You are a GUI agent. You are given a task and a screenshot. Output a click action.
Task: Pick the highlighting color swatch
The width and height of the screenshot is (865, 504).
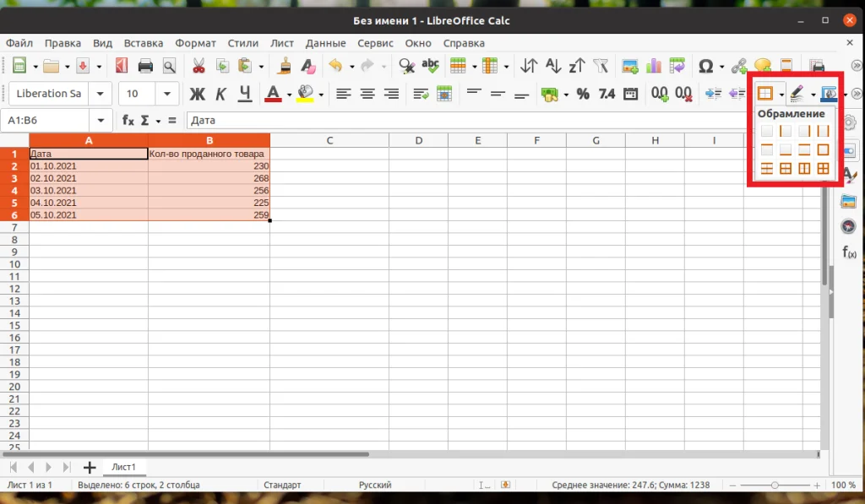coord(306,94)
